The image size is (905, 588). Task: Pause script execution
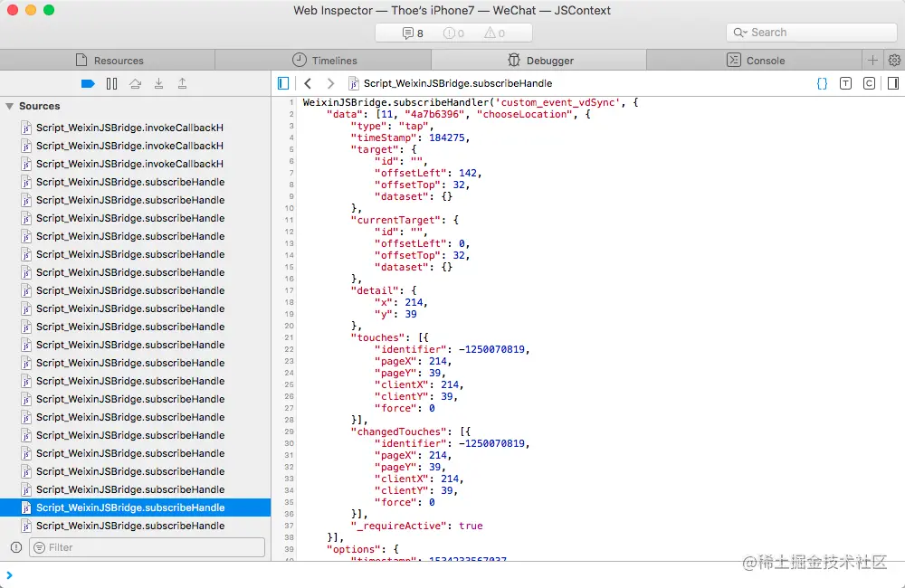tap(111, 83)
